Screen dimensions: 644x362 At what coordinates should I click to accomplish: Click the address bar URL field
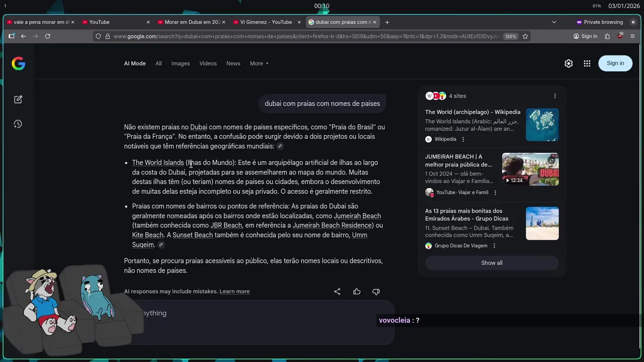pos(306,36)
